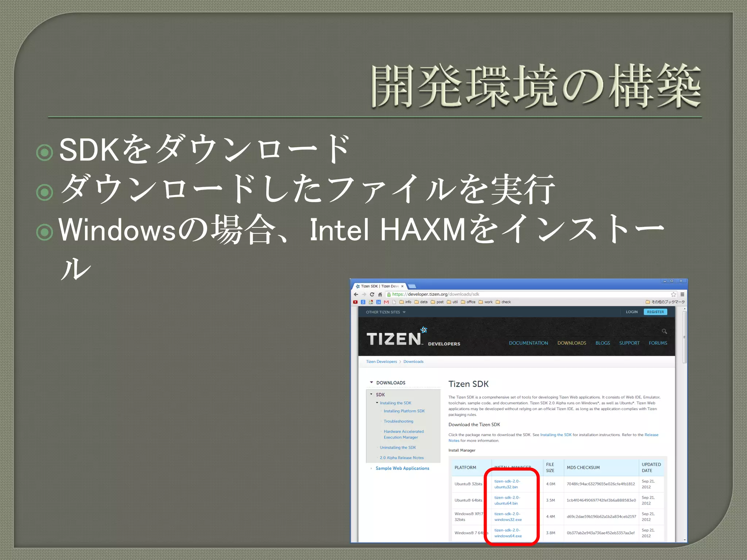Collapse the Installing the SDK node
Screen dimensions: 747x560
click(x=377, y=403)
